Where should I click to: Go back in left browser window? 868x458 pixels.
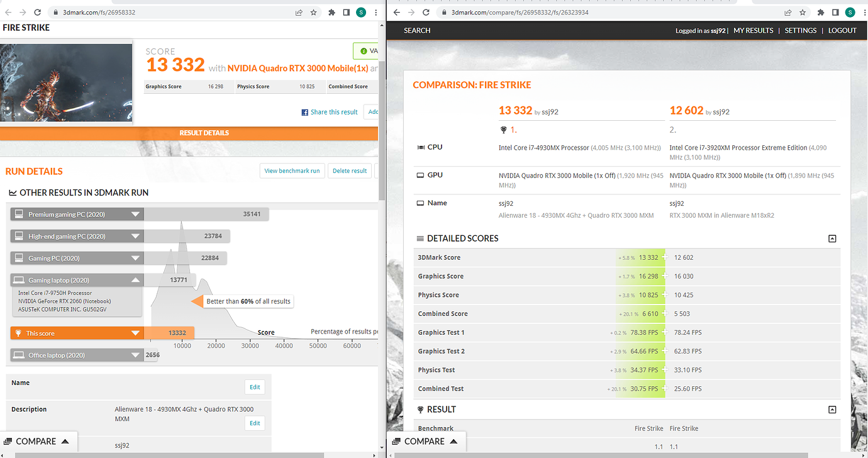tap(7, 12)
